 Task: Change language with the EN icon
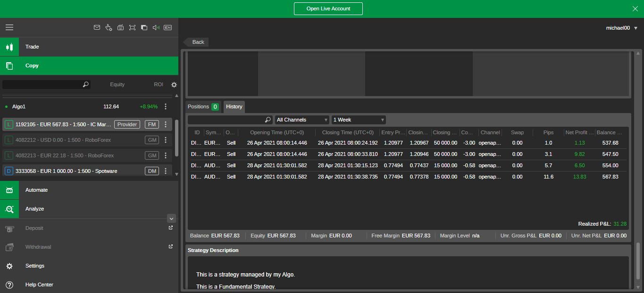pyautogui.click(x=167, y=27)
